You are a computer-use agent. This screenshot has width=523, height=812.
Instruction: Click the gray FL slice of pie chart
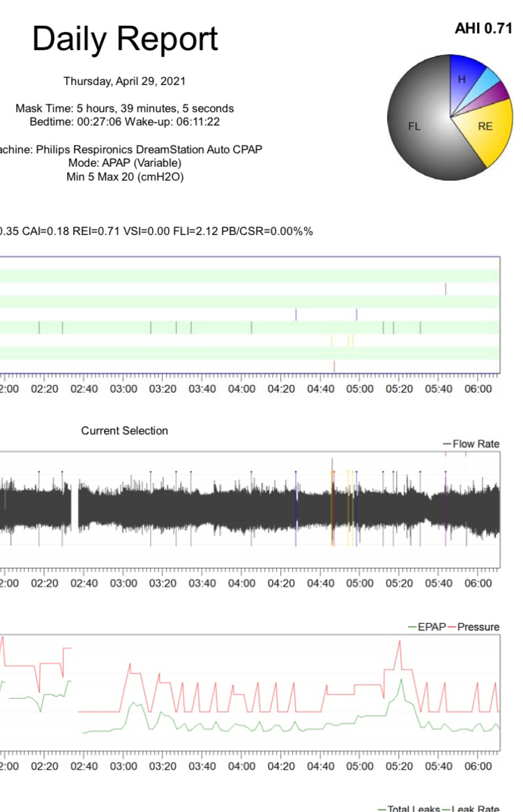415,126
